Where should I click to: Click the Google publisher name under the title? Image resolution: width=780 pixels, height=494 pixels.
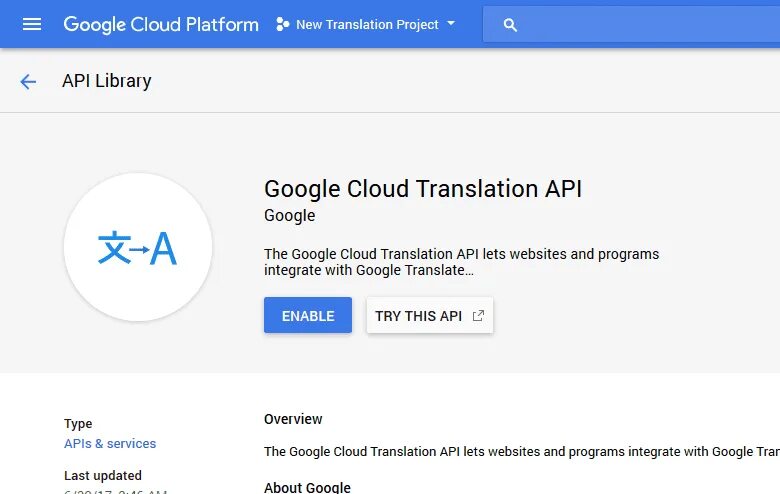[x=290, y=215]
